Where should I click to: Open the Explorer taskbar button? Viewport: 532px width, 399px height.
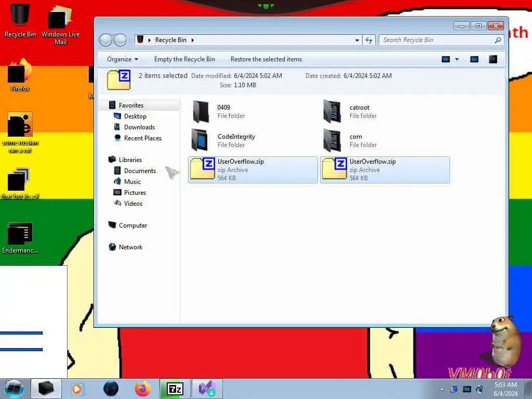(x=46, y=389)
